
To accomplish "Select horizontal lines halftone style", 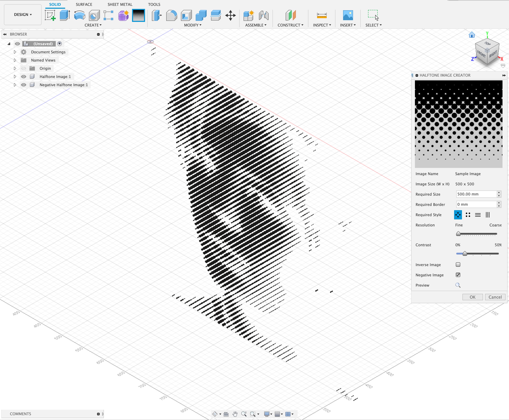I will click(478, 215).
